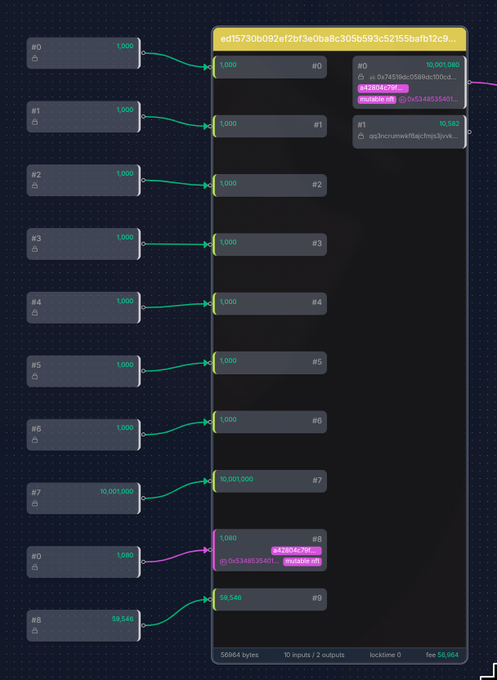This screenshot has height=680, width=497.
Task: Click lock icon in left source node #5
Action: click(35, 376)
